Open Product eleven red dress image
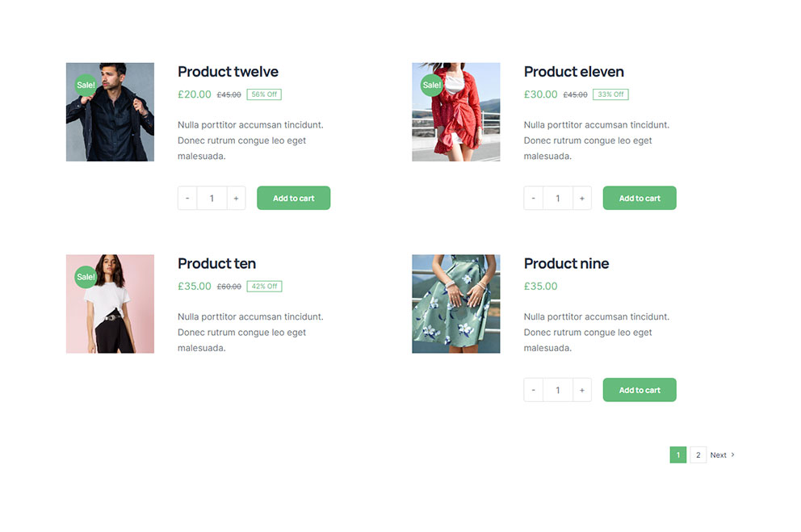 click(456, 112)
